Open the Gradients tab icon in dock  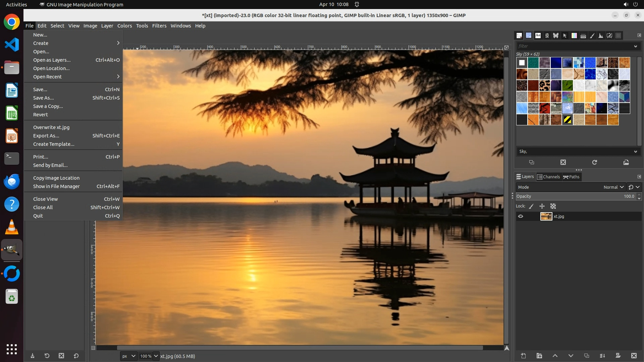coord(574,36)
